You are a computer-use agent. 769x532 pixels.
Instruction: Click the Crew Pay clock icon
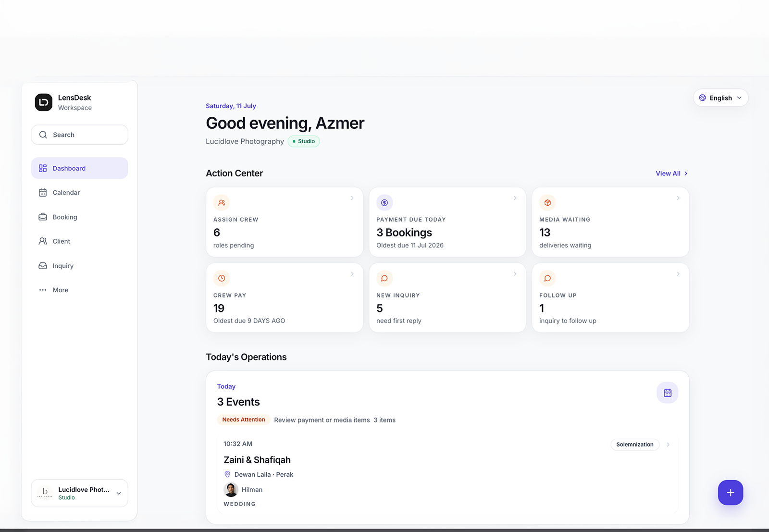(x=222, y=278)
